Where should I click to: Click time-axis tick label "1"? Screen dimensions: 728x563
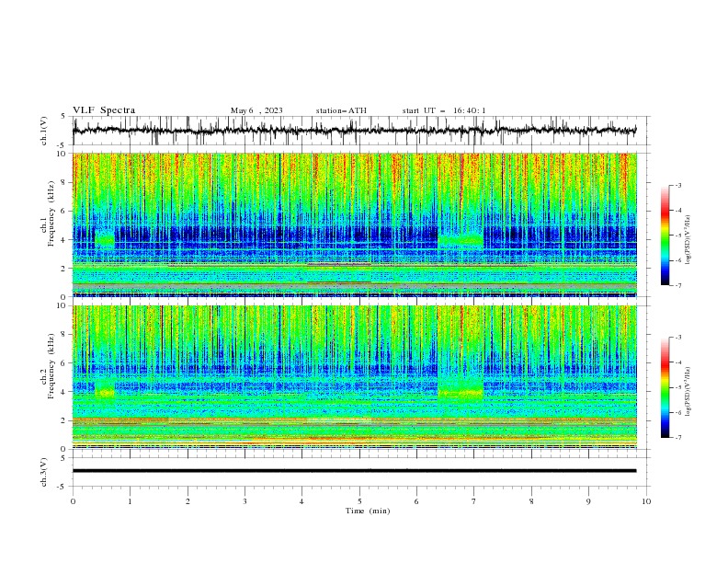pos(130,501)
